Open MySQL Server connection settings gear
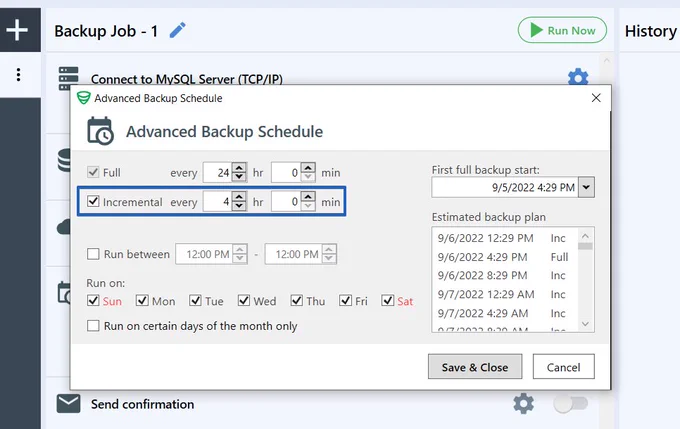Viewport: 680px width, 429px height. [578, 76]
